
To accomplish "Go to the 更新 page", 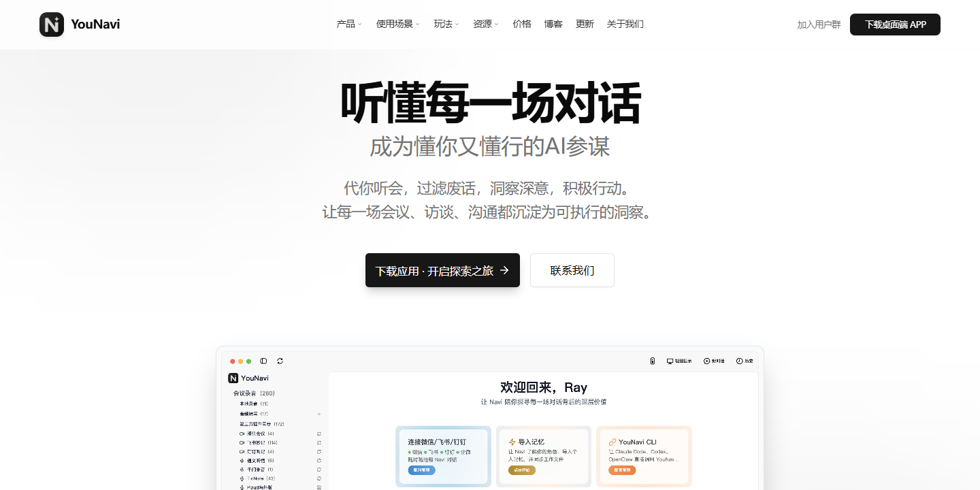I will click(x=585, y=24).
